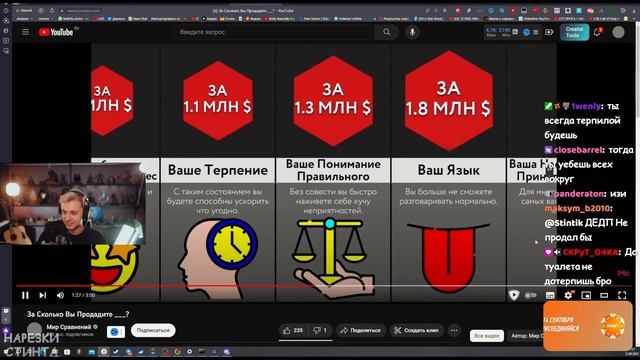Click the Создать клип button
Screen dimensions: 640x360
(416, 330)
